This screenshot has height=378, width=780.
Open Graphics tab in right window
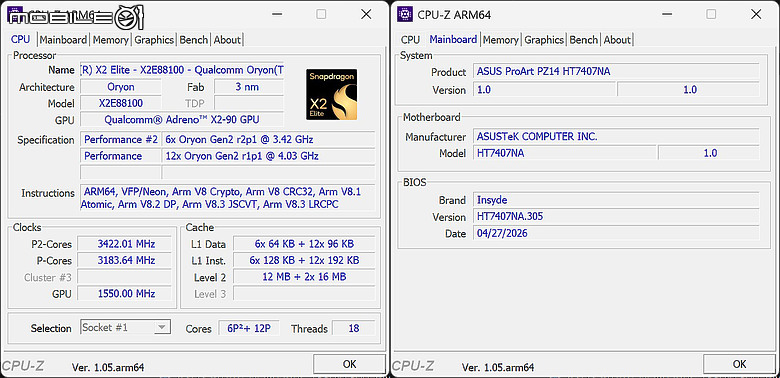pyautogui.click(x=544, y=40)
